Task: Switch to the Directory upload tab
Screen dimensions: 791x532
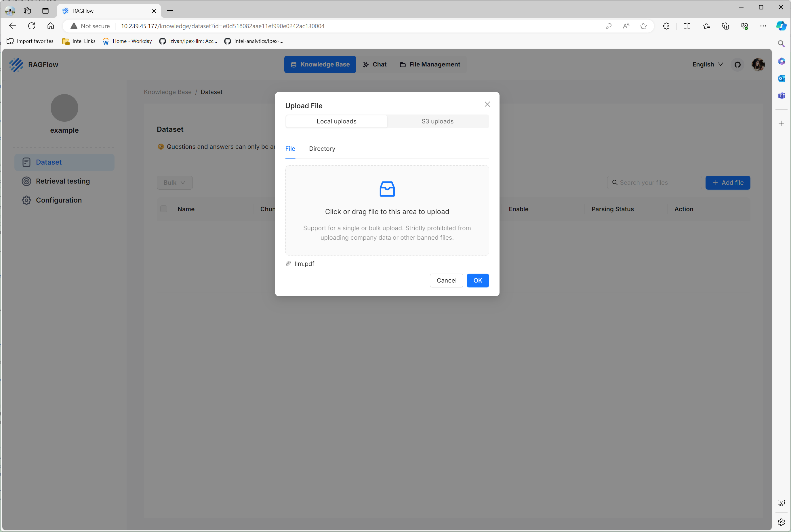Action: pos(322,149)
